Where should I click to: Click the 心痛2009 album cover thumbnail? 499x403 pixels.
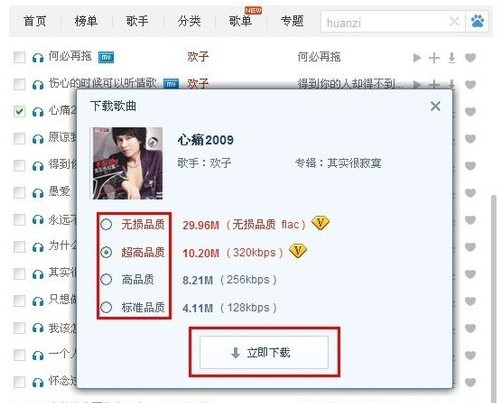pyautogui.click(x=126, y=163)
